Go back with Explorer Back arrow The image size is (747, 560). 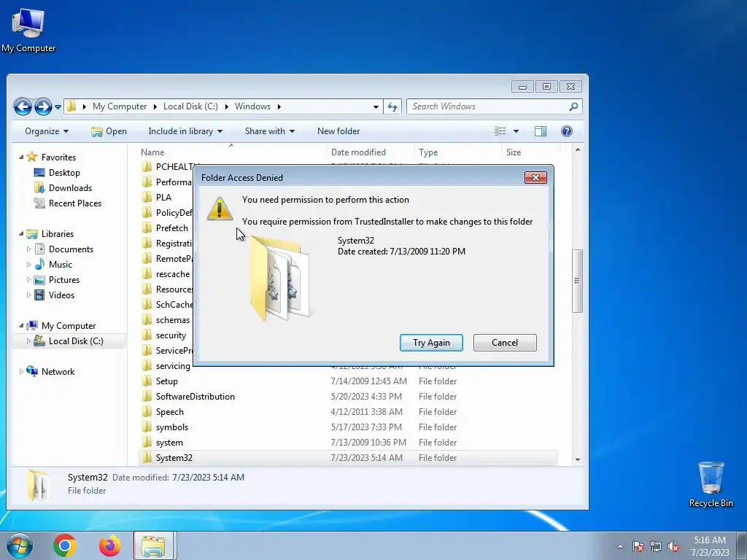coord(23,106)
